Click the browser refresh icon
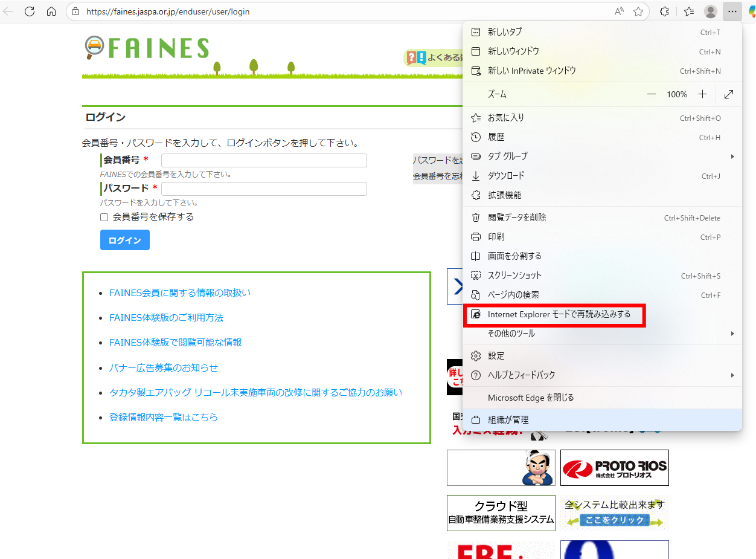756x559 pixels. [30, 11]
